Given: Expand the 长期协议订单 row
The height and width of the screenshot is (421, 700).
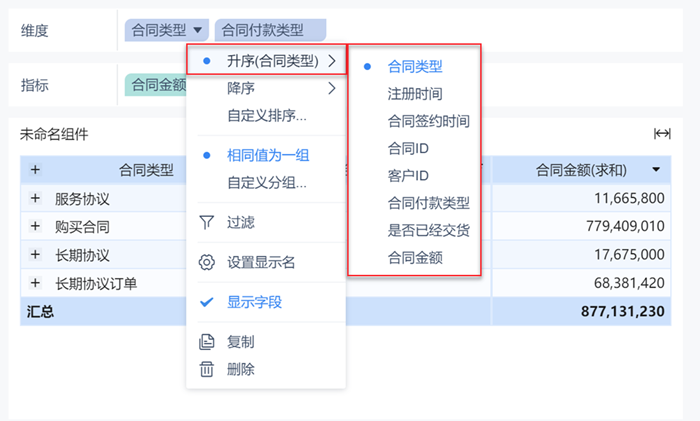Looking at the screenshot, I should pyautogui.click(x=36, y=283).
